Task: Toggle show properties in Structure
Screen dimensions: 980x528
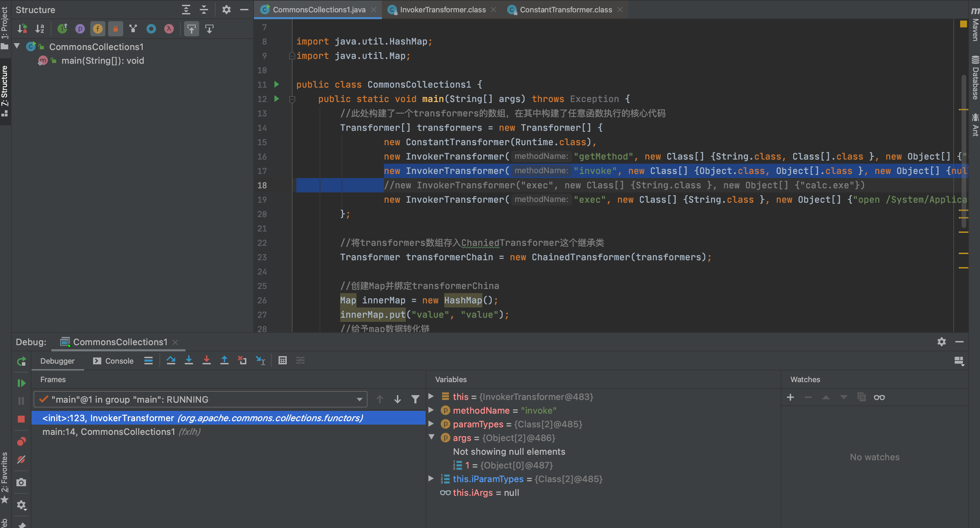Action: pyautogui.click(x=80, y=28)
